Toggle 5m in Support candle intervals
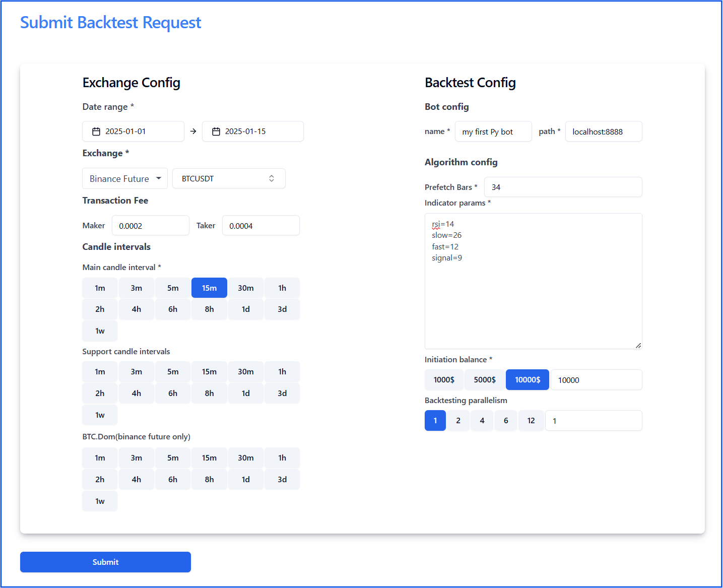This screenshot has height=588, width=723. point(173,372)
